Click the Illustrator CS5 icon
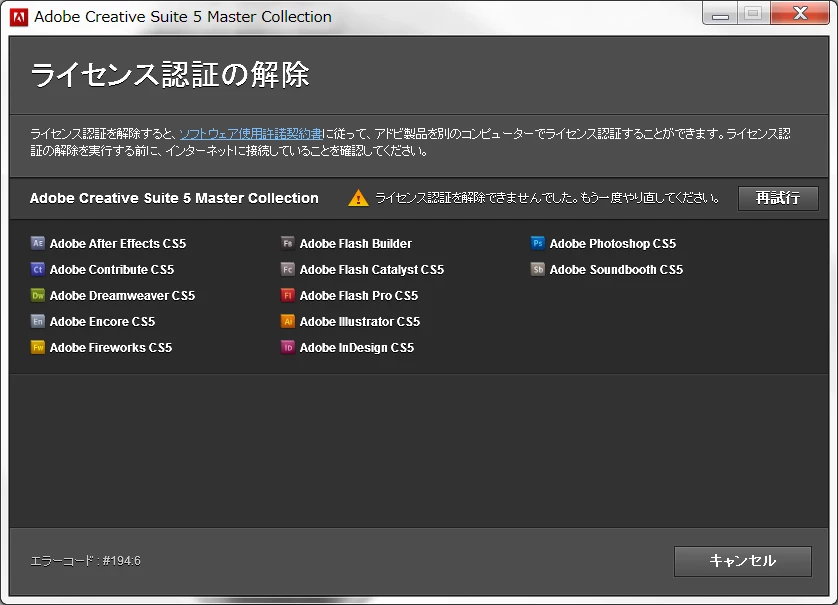The image size is (838, 605). [x=288, y=321]
